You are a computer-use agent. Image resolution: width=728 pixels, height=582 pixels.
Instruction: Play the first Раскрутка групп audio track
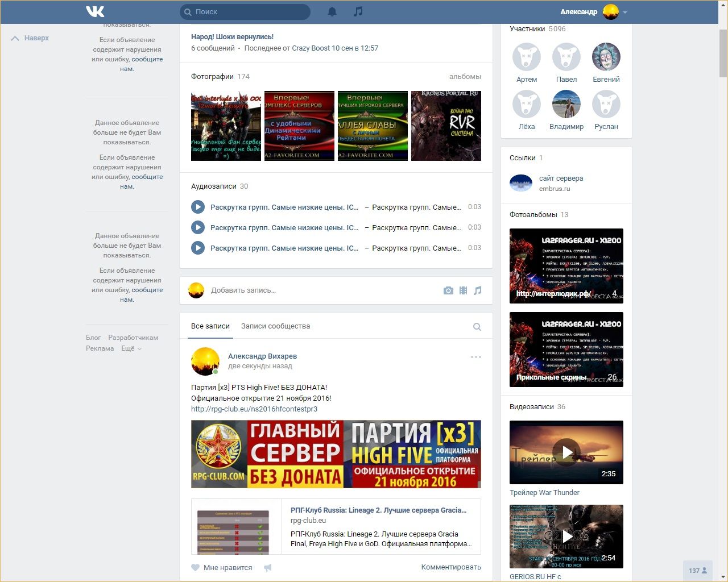pyautogui.click(x=198, y=207)
